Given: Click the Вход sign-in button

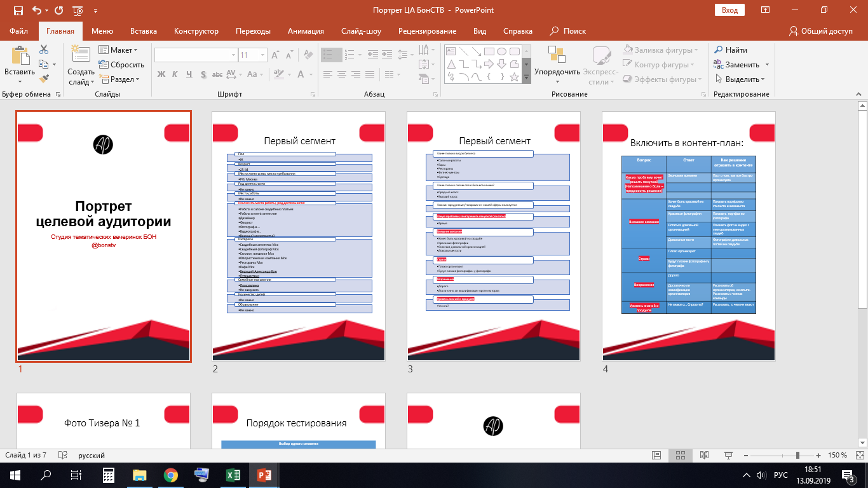Looking at the screenshot, I should pos(729,10).
